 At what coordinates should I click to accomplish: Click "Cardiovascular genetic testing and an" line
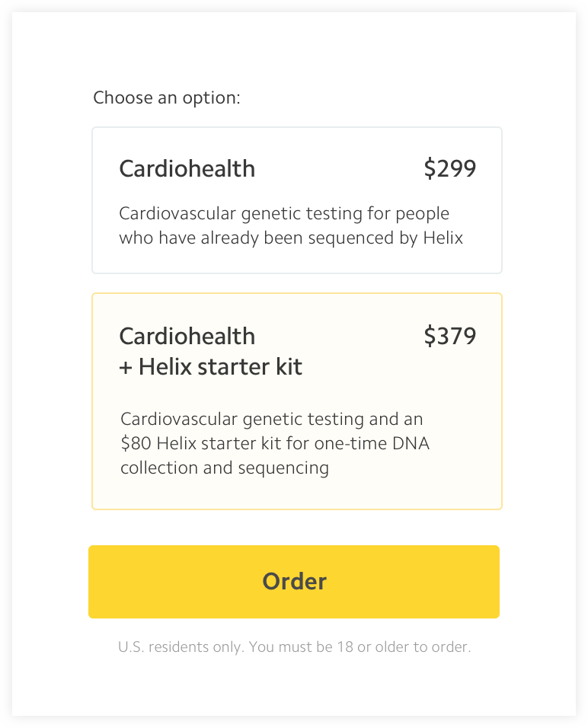tap(272, 419)
